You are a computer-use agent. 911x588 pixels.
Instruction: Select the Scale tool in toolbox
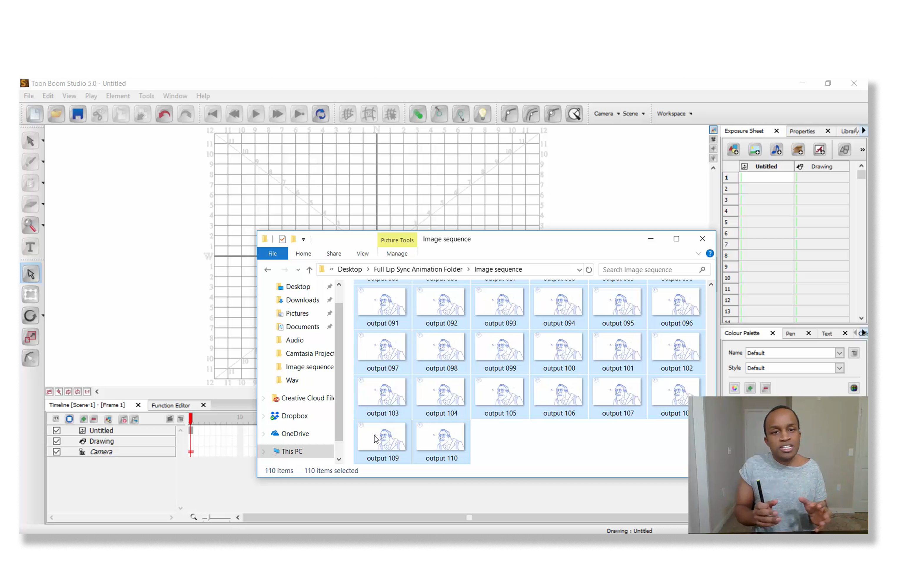[x=31, y=337]
